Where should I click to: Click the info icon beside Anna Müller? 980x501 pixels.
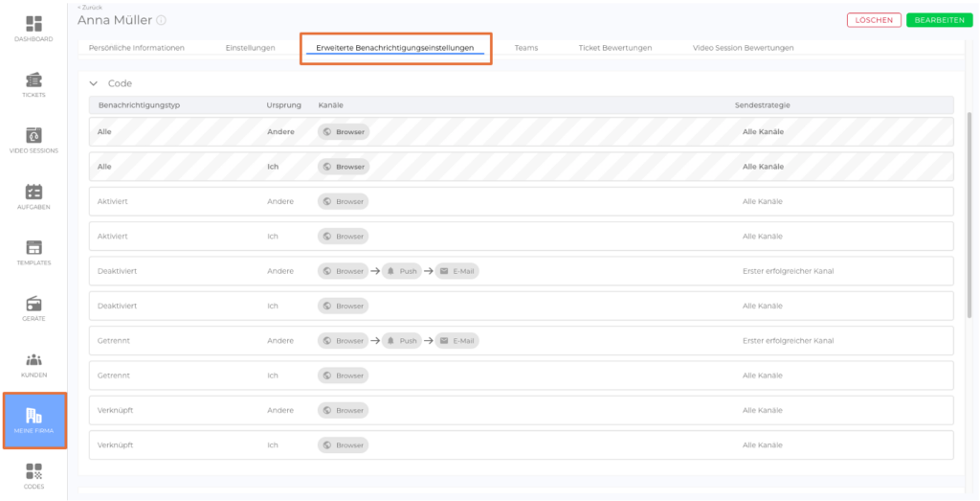click(x=161, y=20)
